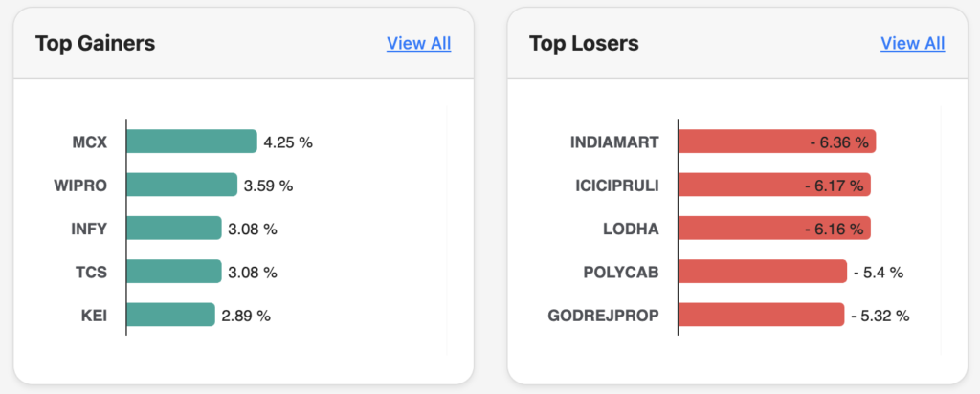Click the KEI gainer bar

pos(170,315)
